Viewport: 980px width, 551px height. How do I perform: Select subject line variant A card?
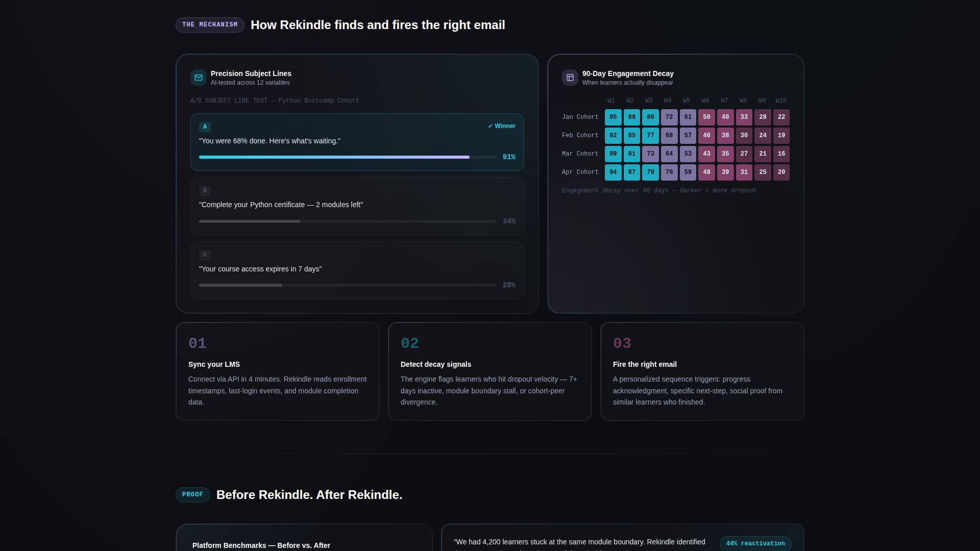pos(357,142)
